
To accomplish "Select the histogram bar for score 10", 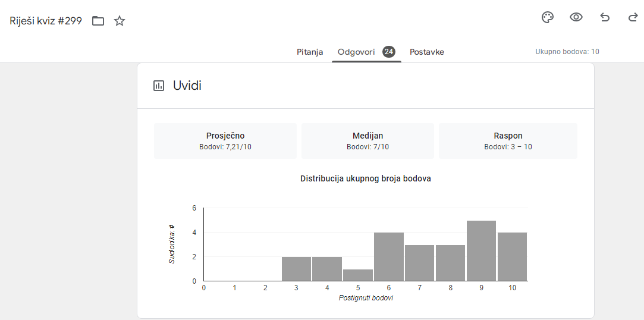I will 512,257.
